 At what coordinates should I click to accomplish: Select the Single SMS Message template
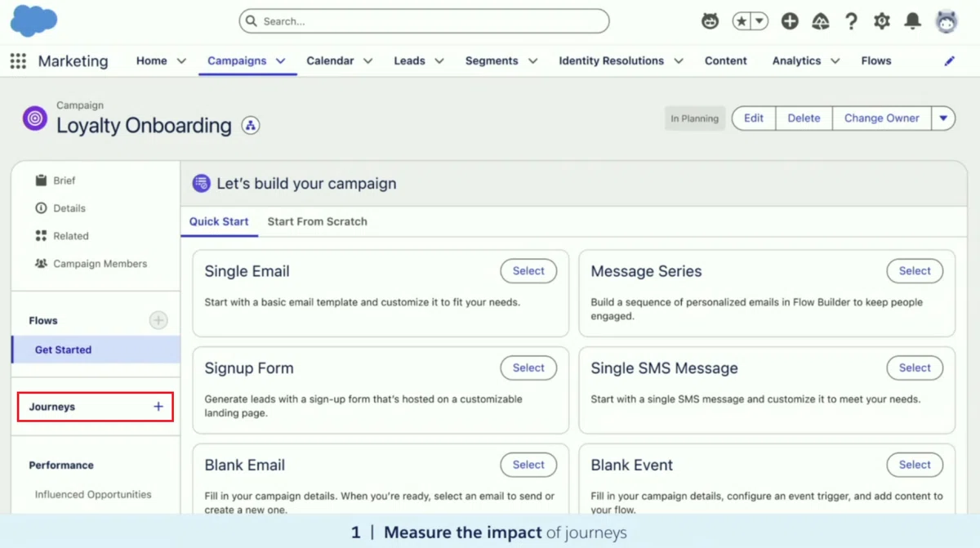click(915, 368)
